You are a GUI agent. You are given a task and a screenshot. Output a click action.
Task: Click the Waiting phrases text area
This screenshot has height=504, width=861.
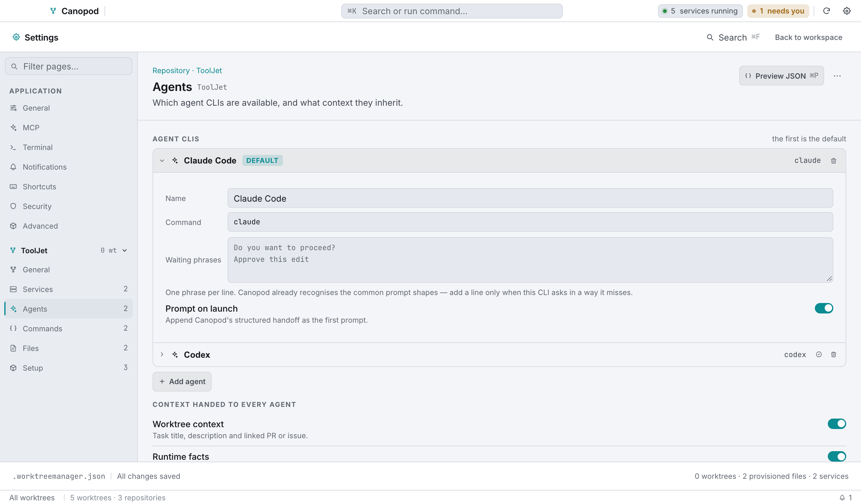tap(530, 260)
